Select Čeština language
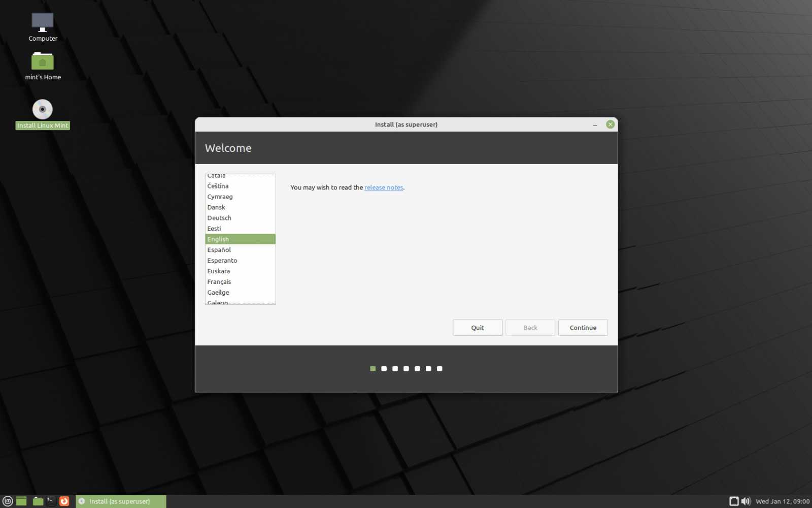Image resolution: width=812 pixels, height=508 pixels. tap(241, 186)
